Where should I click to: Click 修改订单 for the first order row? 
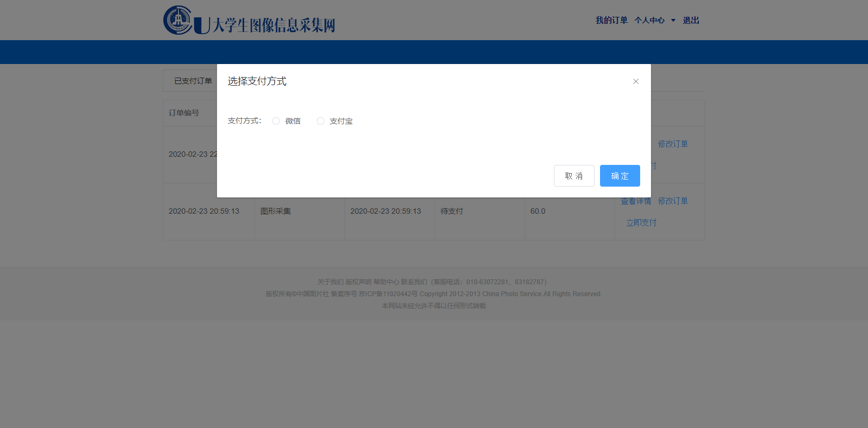click(x=673, y=144)
